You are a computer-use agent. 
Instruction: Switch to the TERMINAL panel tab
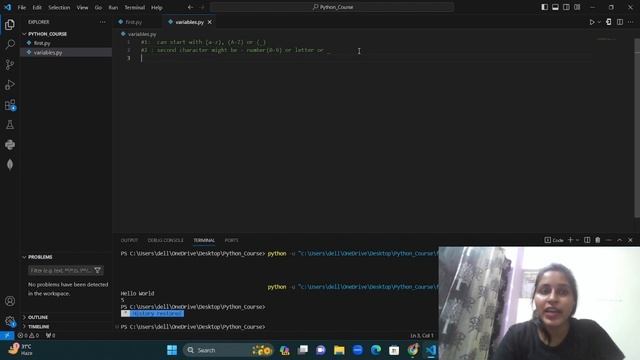pyautogui.click(x=204, y=240)
